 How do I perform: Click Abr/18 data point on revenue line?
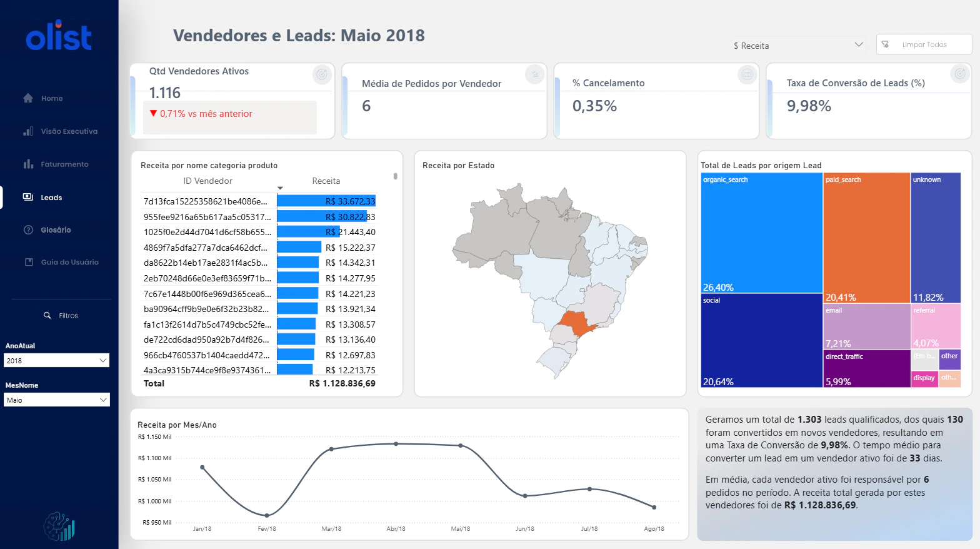coord(396,444)
